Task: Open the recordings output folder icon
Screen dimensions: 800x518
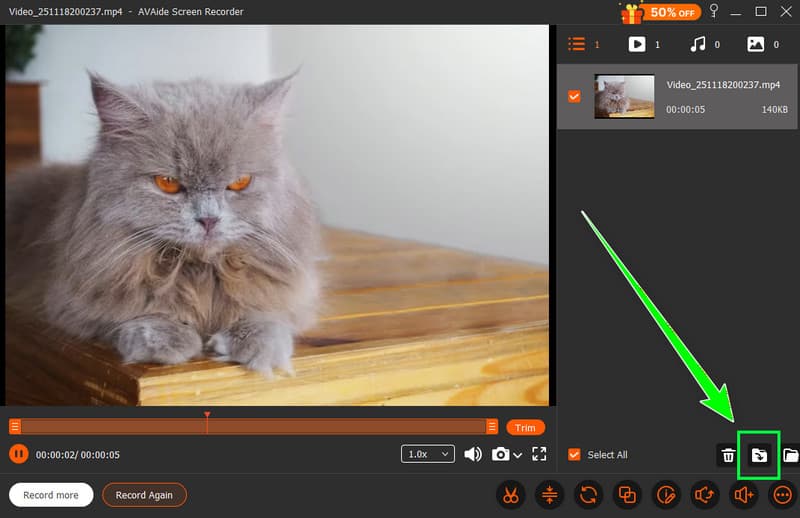Action: pos(790,456)
